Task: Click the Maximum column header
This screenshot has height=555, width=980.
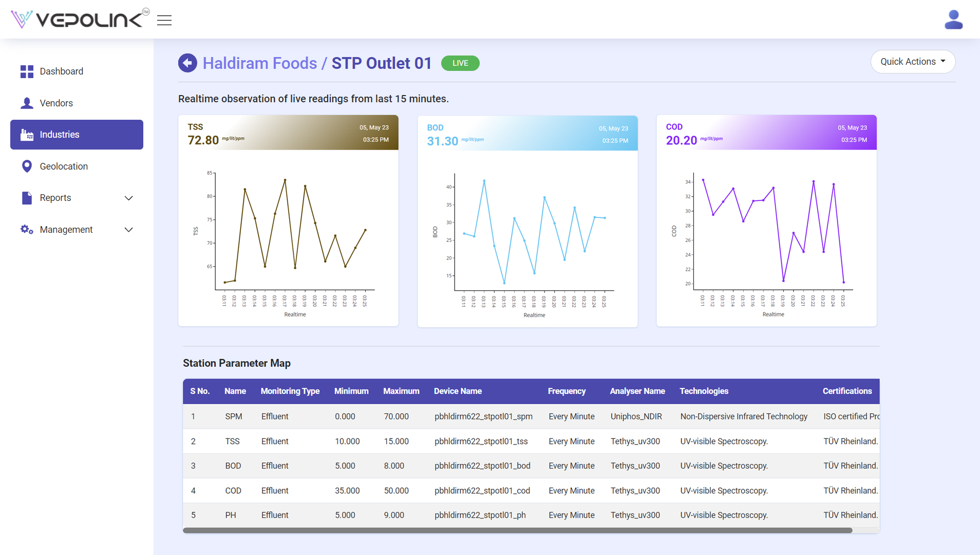Action: 401,391
